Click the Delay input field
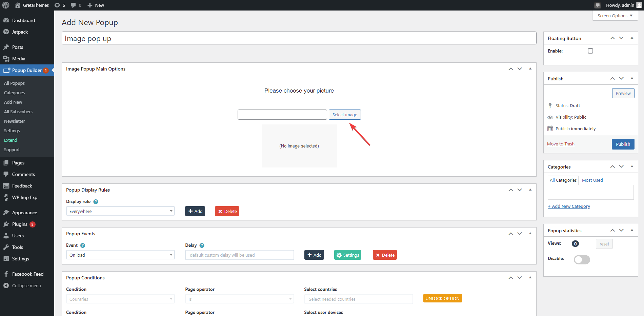The height and width of the screenshot is (316, 644). pos(240,255)
